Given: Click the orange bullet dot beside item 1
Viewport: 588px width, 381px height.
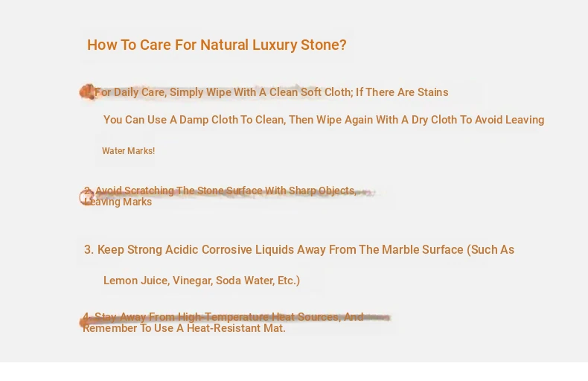Looking at the screenshot, I should click(87, 92).
